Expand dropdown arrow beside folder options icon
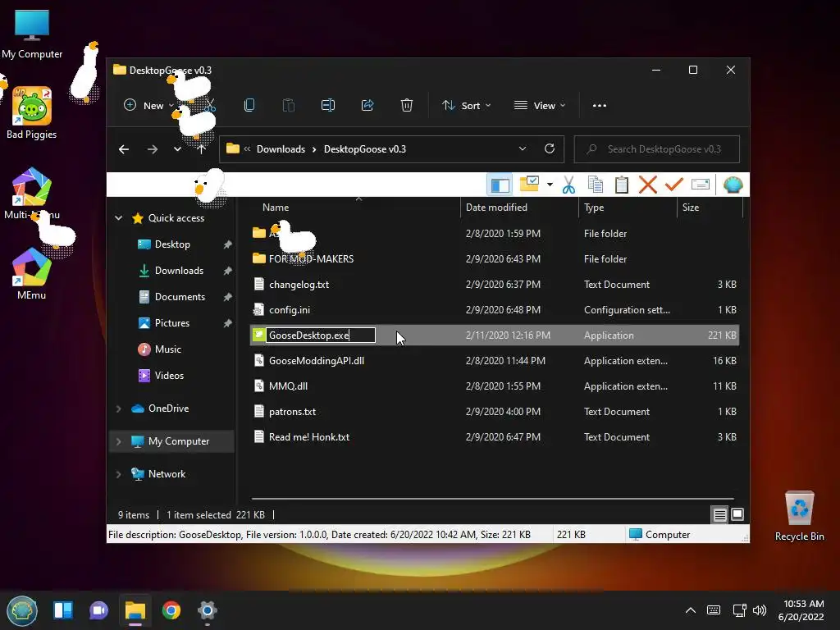The height and width of the screenshot is (630, 840). pos(550,185)
